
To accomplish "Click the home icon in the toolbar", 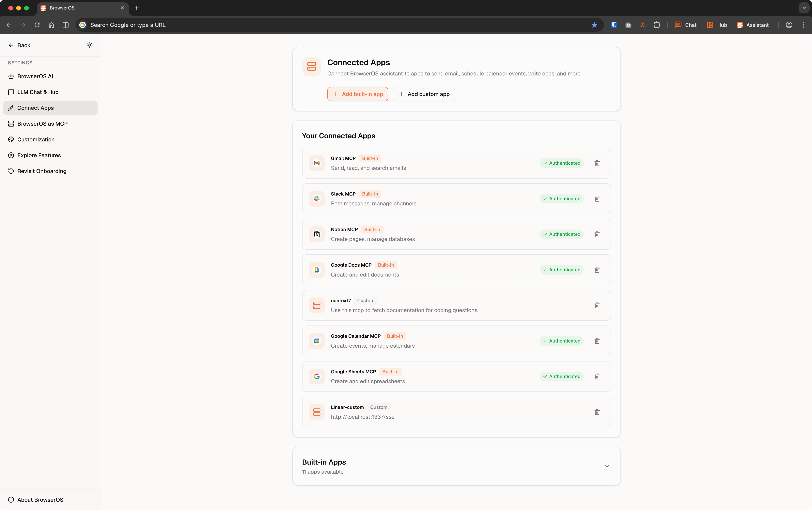I will pyautogui.click(x=51, y=25).
